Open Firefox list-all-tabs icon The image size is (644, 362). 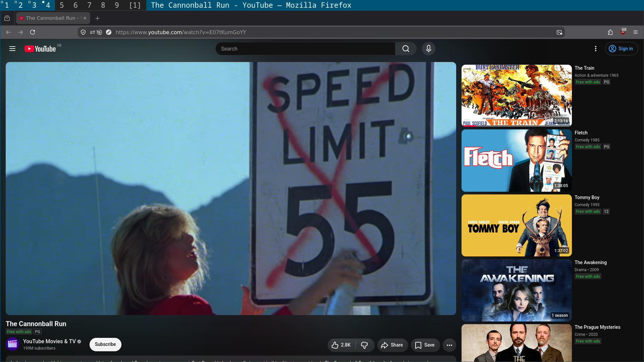(x=7, y=18)
